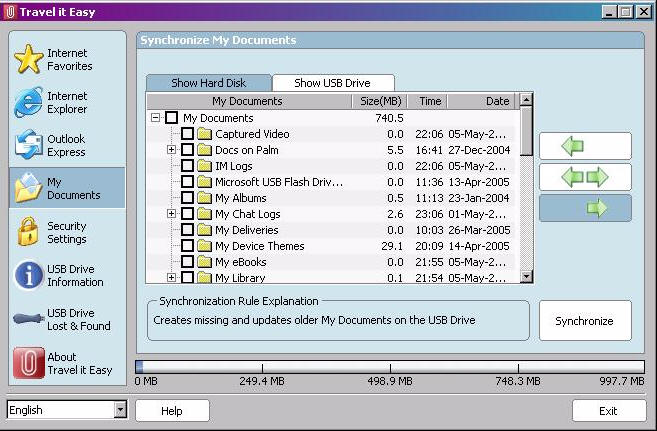Choose the two-way green arrows sync option
Screen dimensions: 657x431
(x=585, y=177)
